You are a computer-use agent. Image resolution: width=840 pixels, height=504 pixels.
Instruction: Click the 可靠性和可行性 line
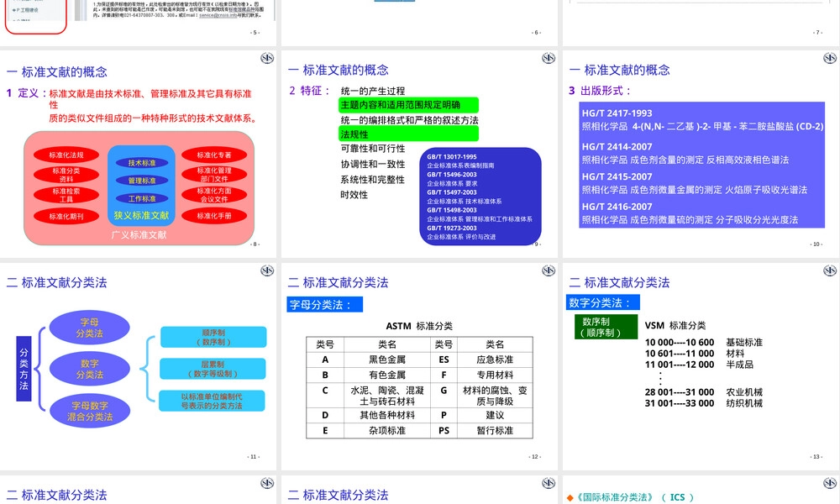tap(373, 149)
